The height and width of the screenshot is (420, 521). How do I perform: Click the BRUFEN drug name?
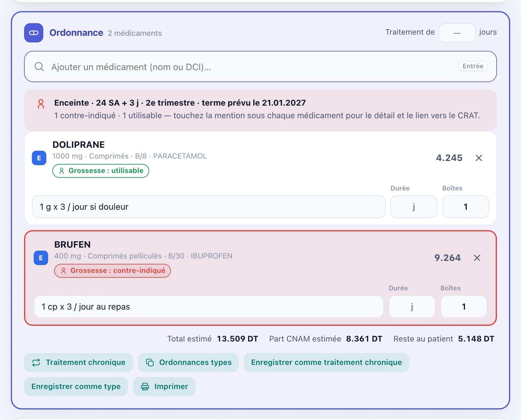click(x=72, y=245)
